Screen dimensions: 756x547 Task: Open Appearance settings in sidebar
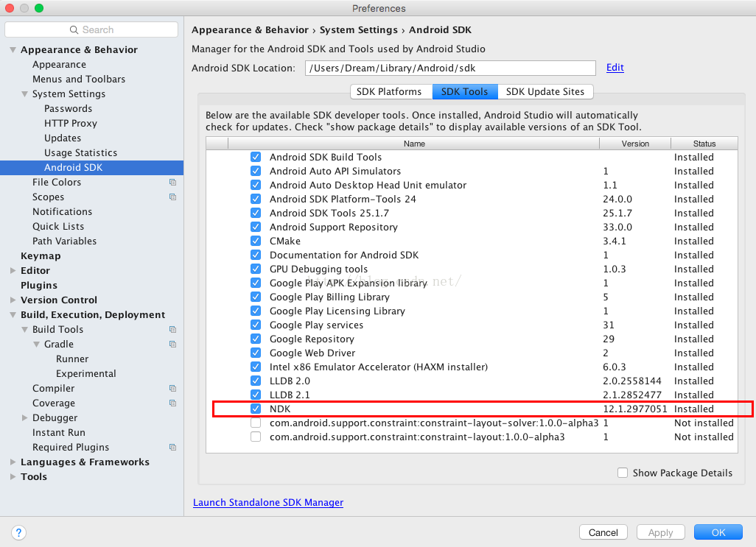(x=59, y=65)
